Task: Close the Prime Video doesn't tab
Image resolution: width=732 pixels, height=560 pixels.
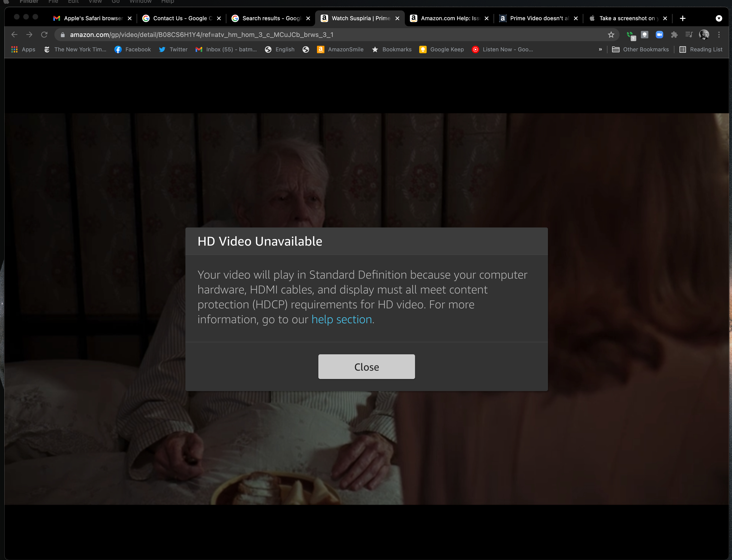Action: pyautogui.click(x=576, y=18)
